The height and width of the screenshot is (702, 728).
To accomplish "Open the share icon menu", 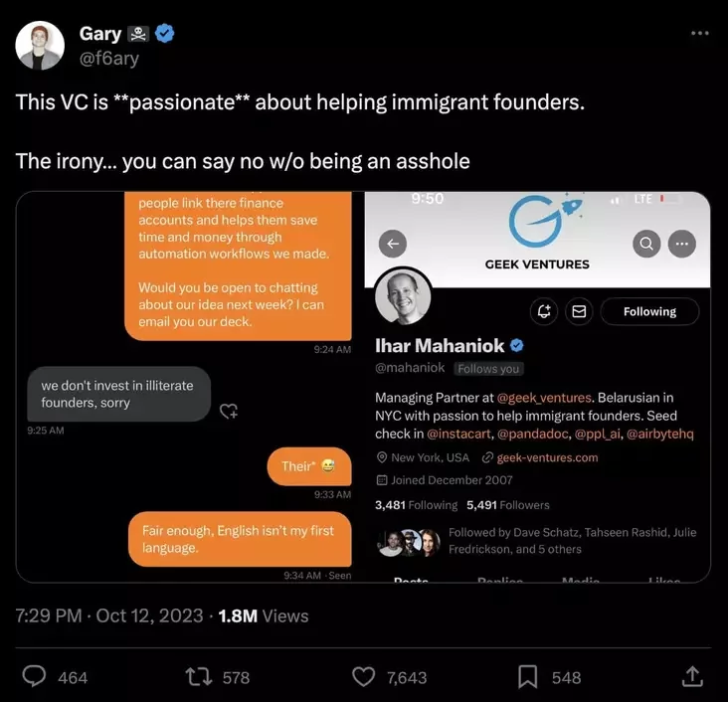I will pos(690,677).
